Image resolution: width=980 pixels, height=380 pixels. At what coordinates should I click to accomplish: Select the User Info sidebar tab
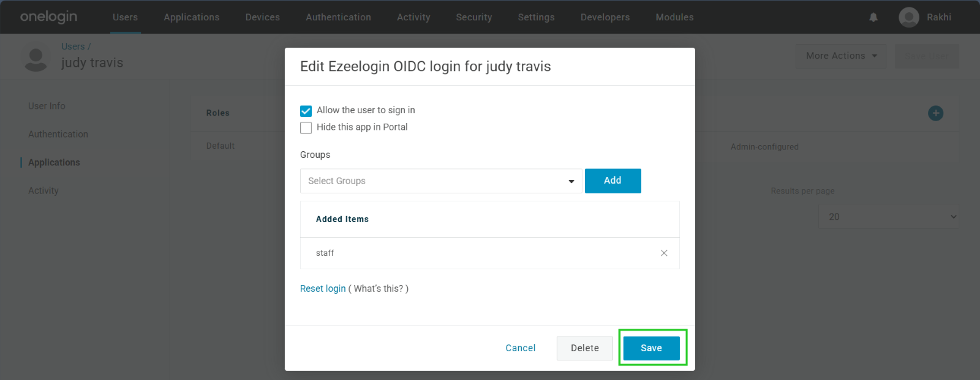(x=47, y=106)
